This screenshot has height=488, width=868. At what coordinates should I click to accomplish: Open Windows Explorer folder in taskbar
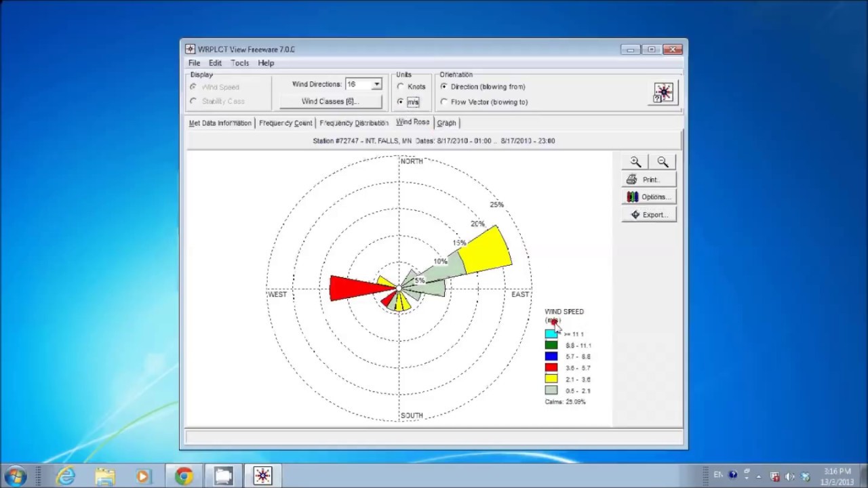(x=105, y=476)
